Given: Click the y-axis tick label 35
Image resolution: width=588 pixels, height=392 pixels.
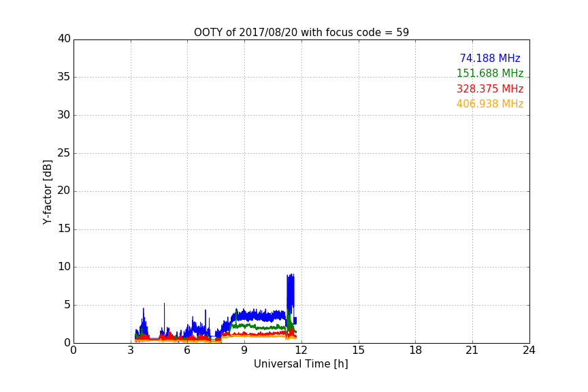Looking at the screenshot, I should (x=64, y=77).
